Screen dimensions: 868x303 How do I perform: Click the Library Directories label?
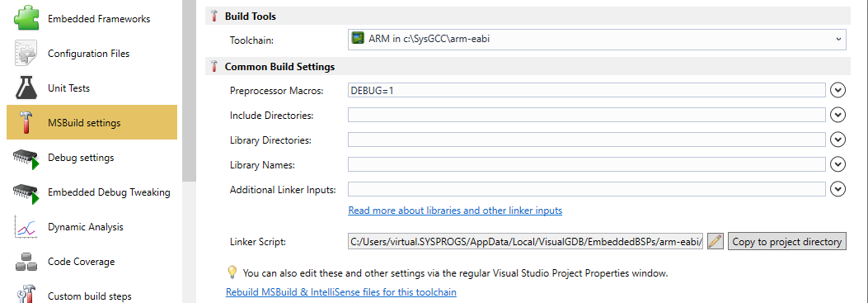pos(270,140)
